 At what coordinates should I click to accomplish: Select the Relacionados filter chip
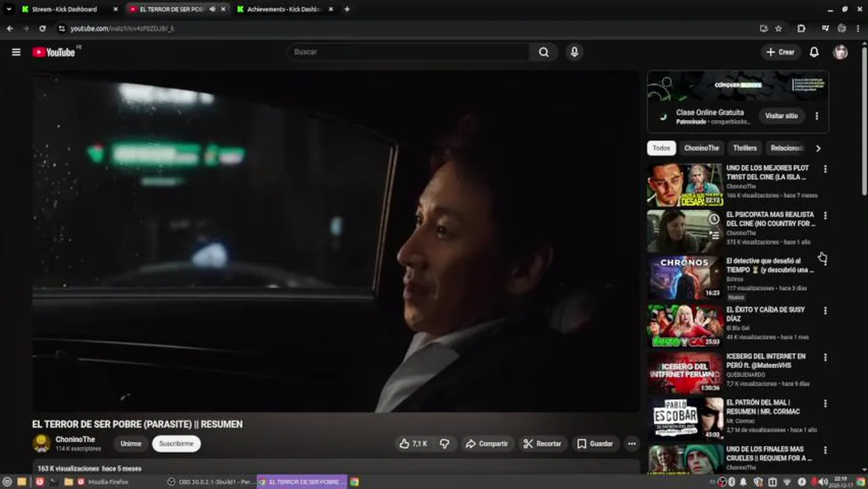(786, 148)
